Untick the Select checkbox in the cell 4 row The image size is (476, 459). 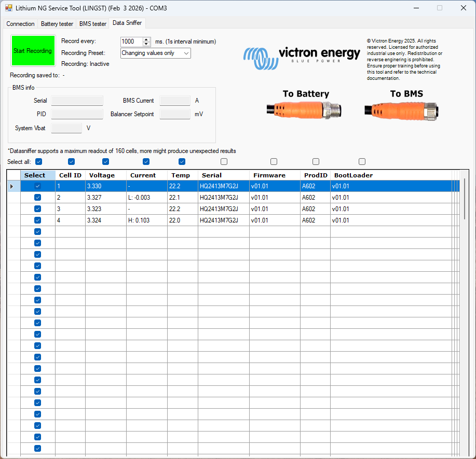37,220
